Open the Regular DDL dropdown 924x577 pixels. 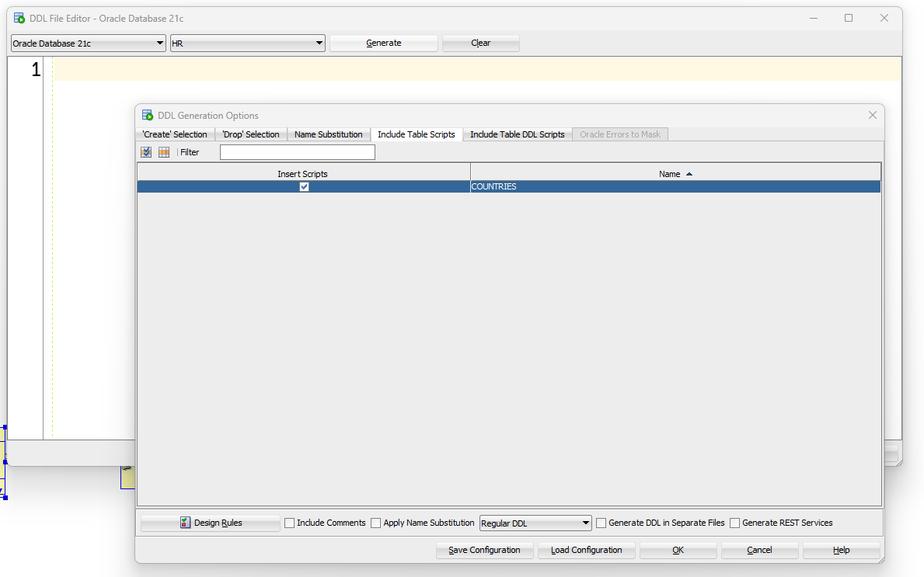[535, 523]
